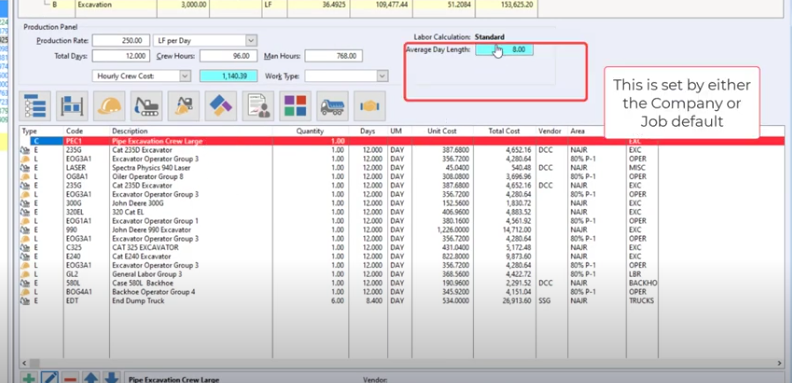Select the Pipe Excavation Crew Large row

click(403, 141)
